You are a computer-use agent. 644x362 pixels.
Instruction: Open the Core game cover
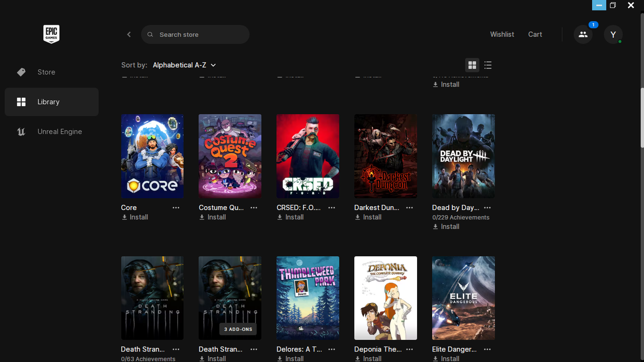152,156
